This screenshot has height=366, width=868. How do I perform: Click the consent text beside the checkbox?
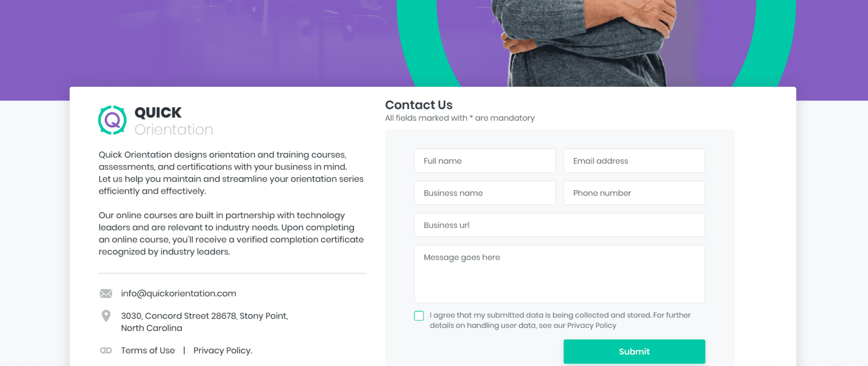(559, 320)
